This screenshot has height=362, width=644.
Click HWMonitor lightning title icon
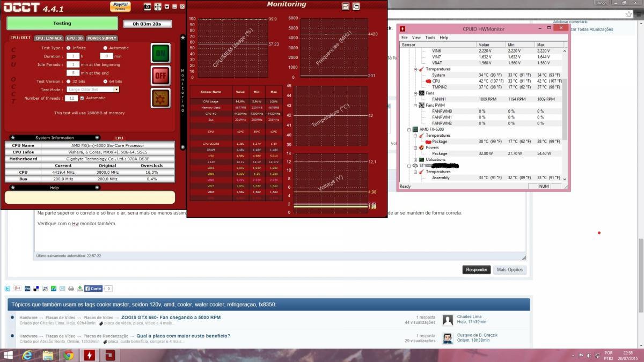(402, 29)
